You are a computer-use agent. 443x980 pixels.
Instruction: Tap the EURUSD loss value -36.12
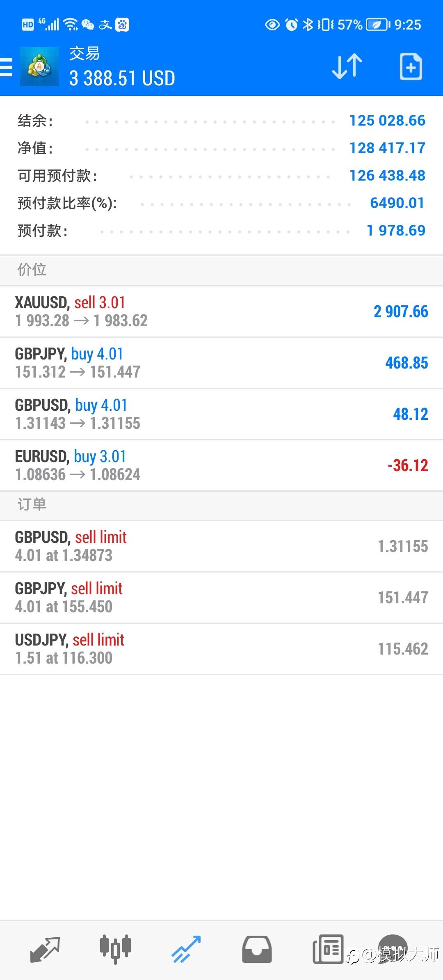[x=408, y=466]
